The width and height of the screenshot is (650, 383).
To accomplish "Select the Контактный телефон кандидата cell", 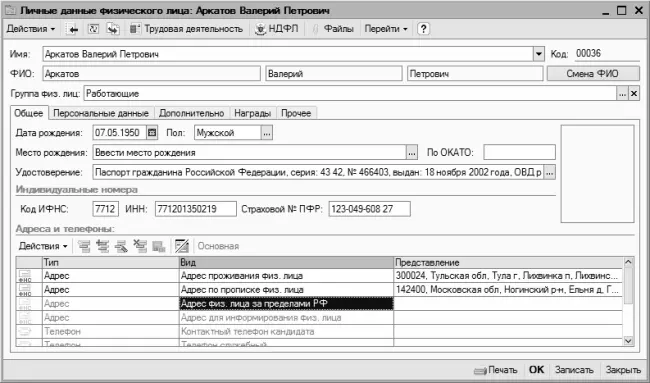I will [x=286, y=332].
